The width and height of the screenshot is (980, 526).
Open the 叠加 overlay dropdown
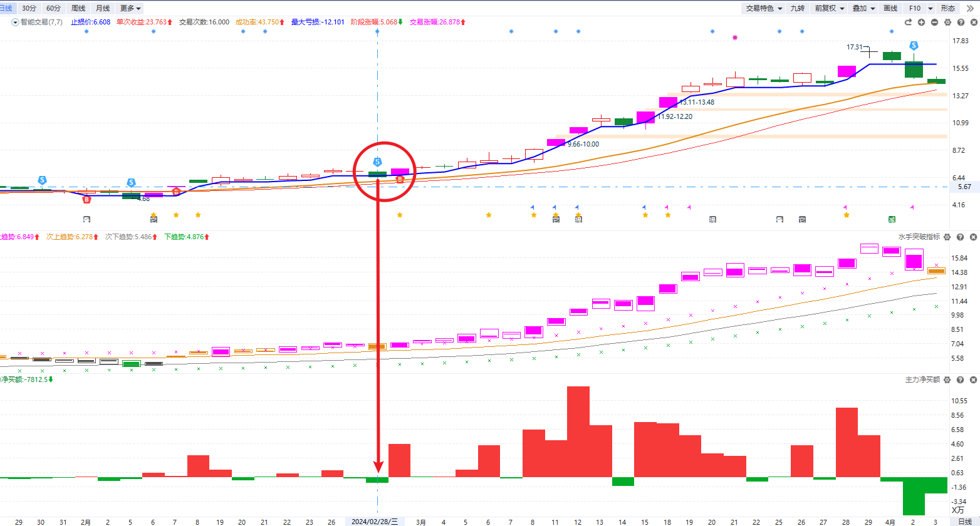[863, 8]
